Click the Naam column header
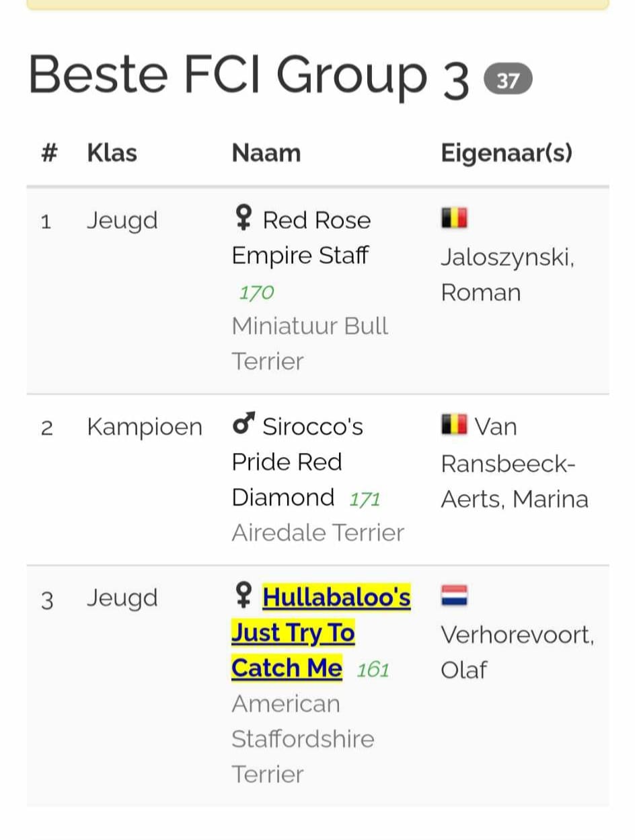This screenshot has height=840, width=635. click(266, 153)
